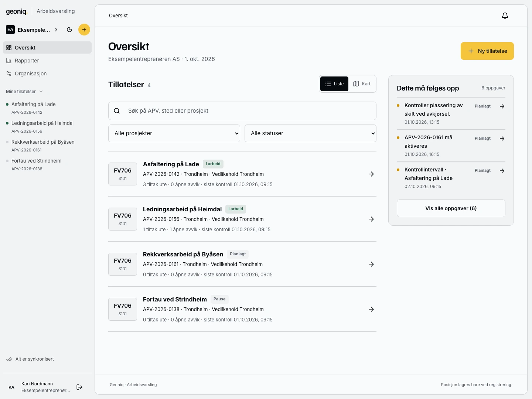Open arrow for APV-2026-0161 må aktiveres task
The image size is (532, 399).
point(502,139)
